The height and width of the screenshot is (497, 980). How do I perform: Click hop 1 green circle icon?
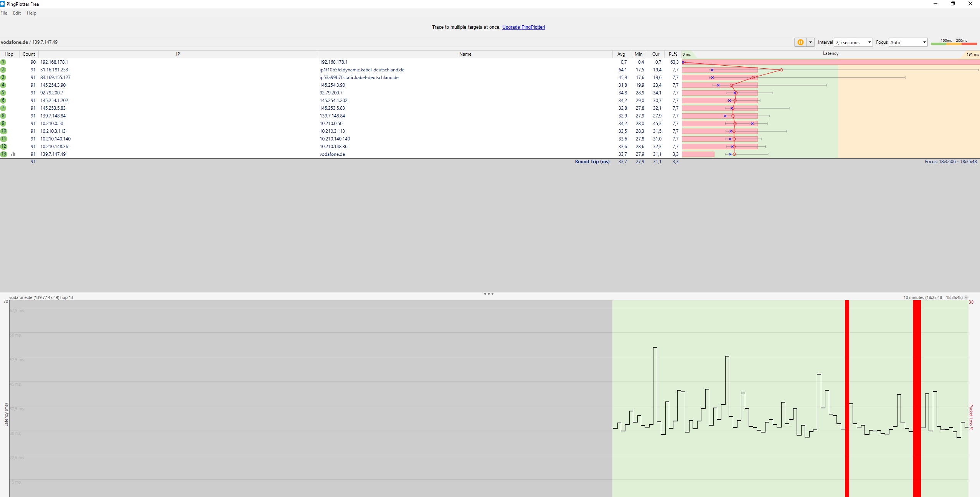point(3,62)
